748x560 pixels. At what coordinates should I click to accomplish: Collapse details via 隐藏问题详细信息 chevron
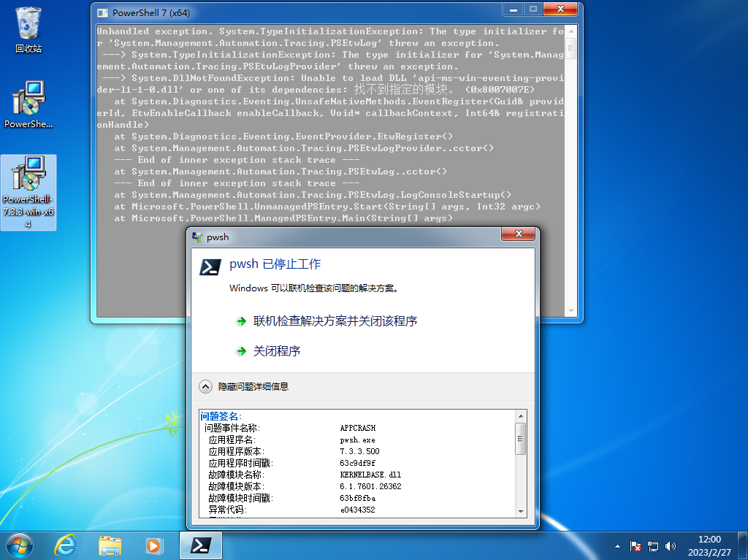tap(205, 386)
